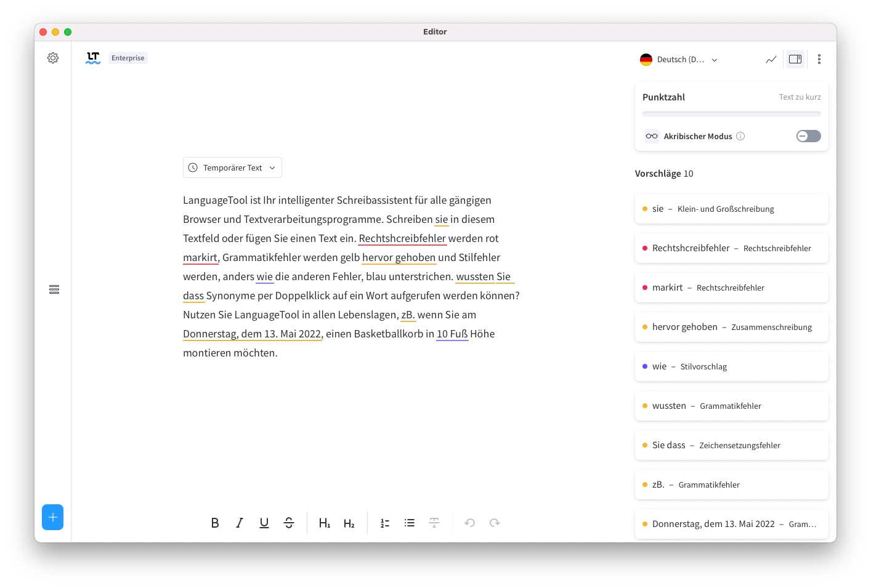
Task: Open the 'Rechtshcreibfehler' suggestion card
Action: pos(732,248)
